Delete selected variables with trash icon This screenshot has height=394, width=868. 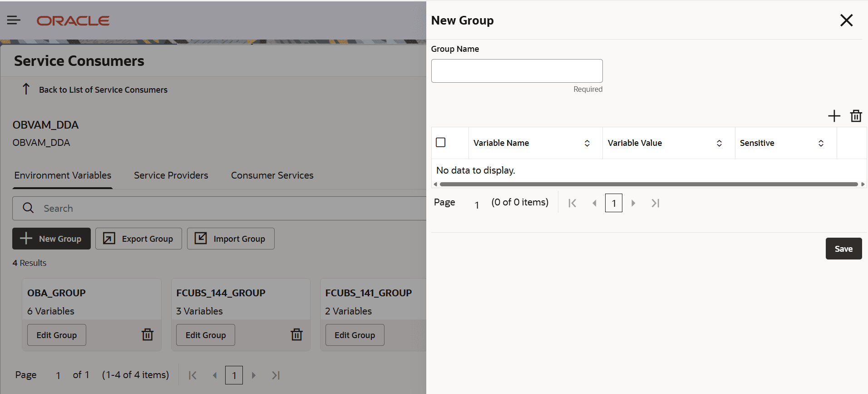(x=856, y=116)
